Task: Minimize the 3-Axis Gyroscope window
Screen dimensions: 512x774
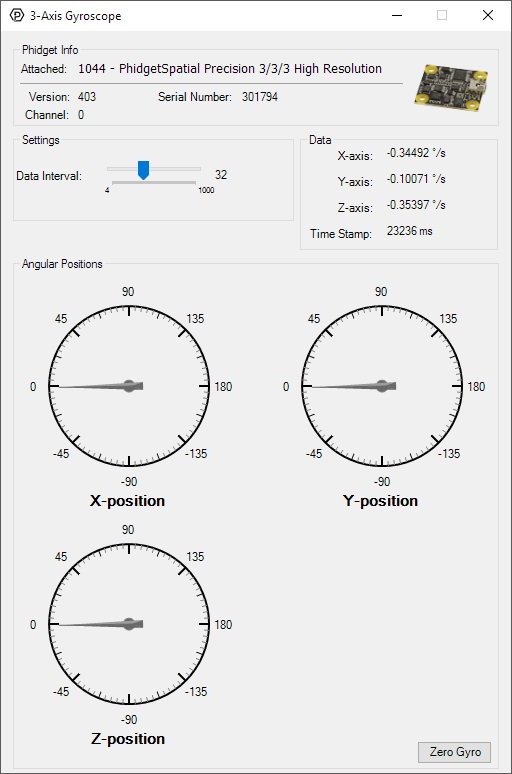Action: pyautogui.click(x=397, y=15)
